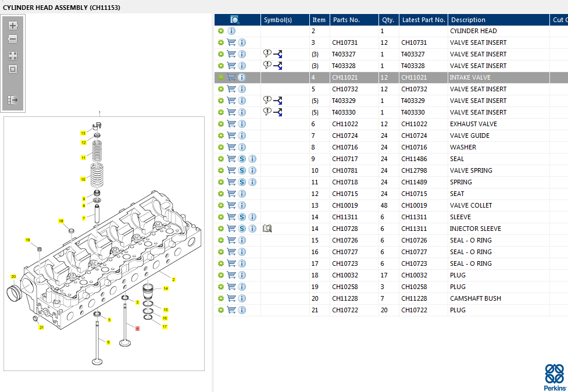Click the gear icon on EXHAUST VALVE row
Screen dimensions: 568x392
point(221,124)
